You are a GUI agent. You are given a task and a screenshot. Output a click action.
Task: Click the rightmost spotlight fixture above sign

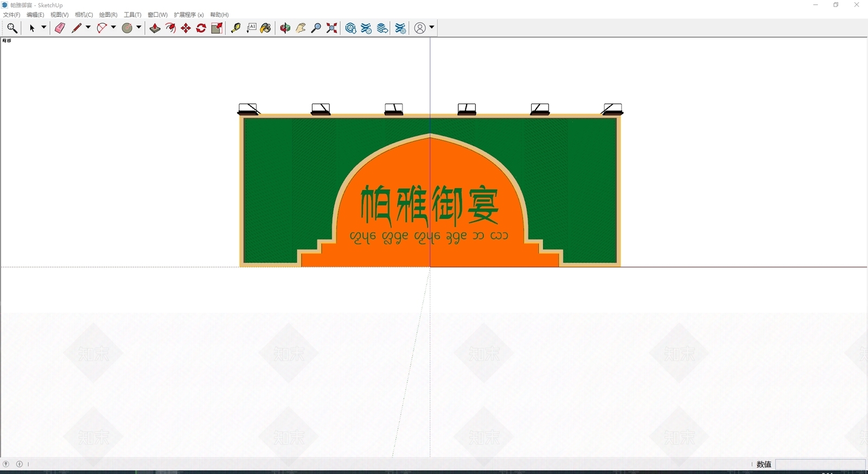point(612,109)
